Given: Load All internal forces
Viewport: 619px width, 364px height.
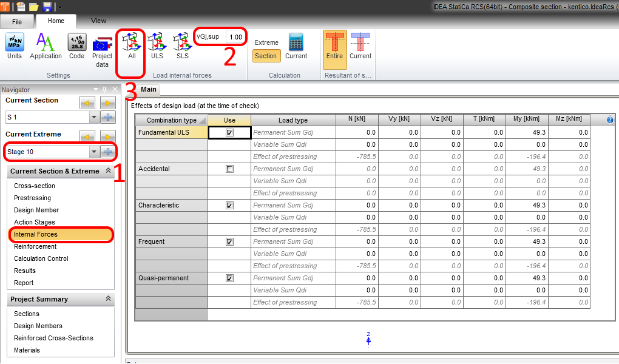Looking at the screenshot, I should click(131, 46).
